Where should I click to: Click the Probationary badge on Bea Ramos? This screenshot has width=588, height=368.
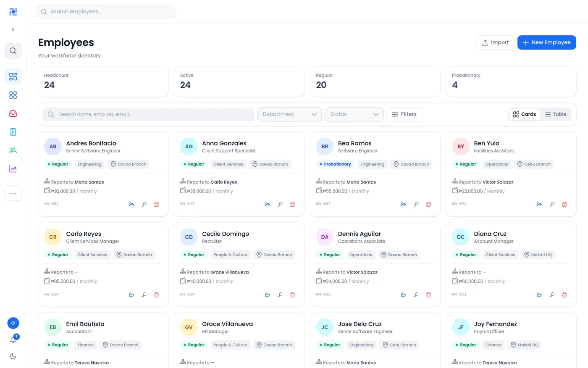coord(335,164)
